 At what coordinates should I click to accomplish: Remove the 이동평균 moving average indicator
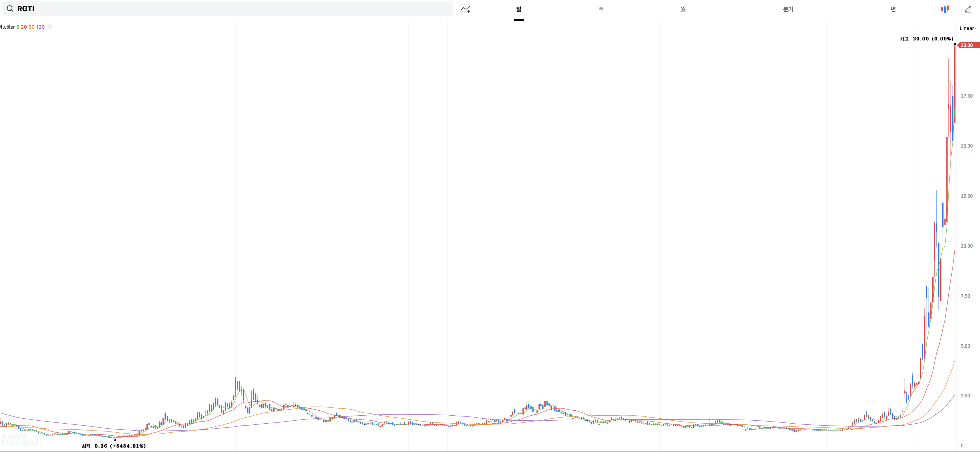click(50, 27)
